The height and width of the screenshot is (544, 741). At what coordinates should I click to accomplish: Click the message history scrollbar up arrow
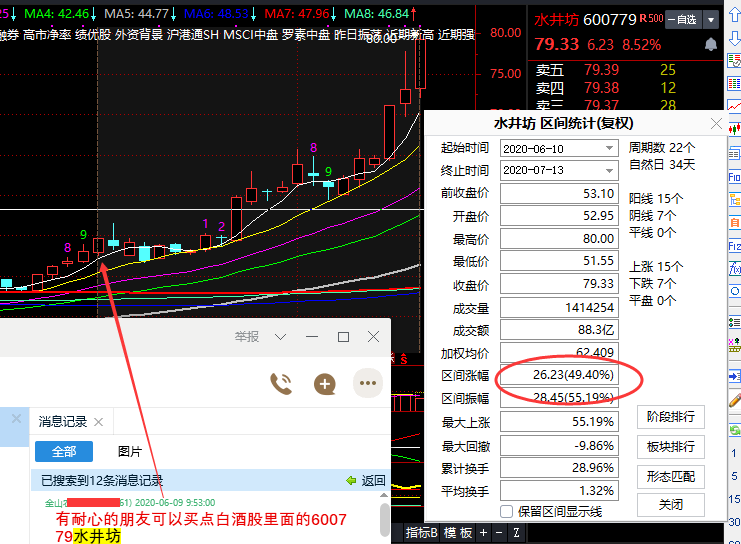point(384,495)
